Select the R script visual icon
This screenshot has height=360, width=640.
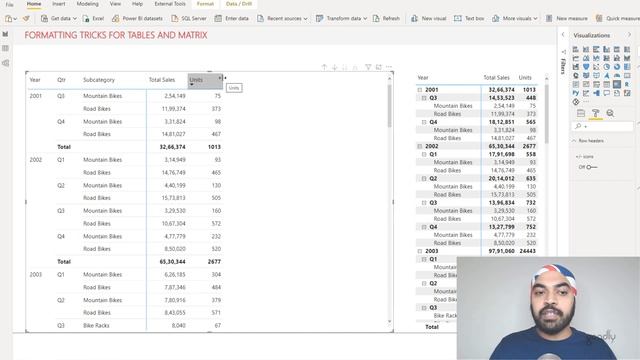click(x=627, y=84)
